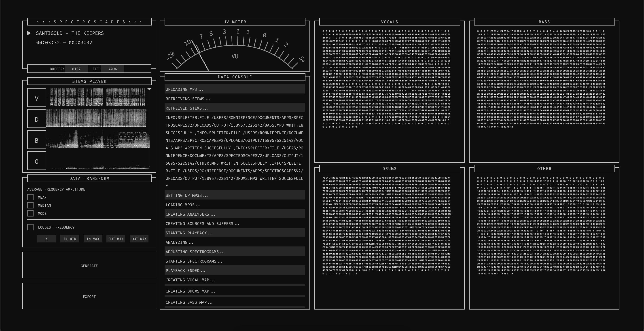The height and width of the screenshot is (331, 644).
Task: Select the D drums stem button
Action: [x=36, y=119]
